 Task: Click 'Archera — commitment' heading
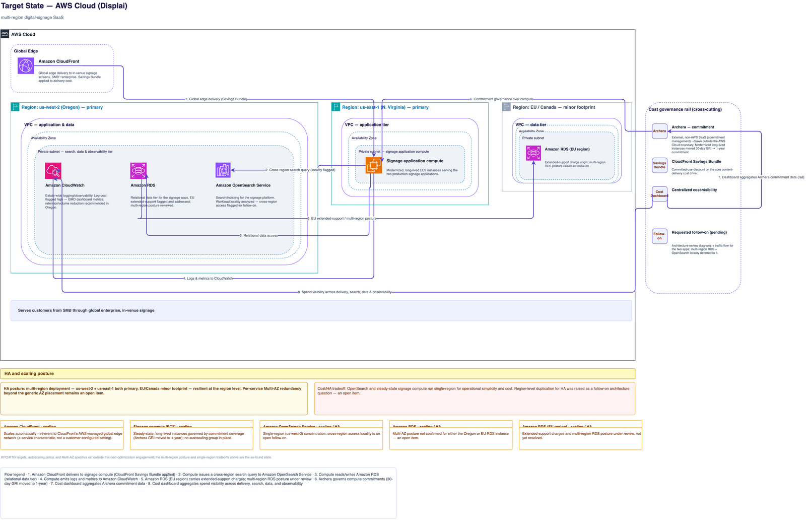click(x=693, y=127)
